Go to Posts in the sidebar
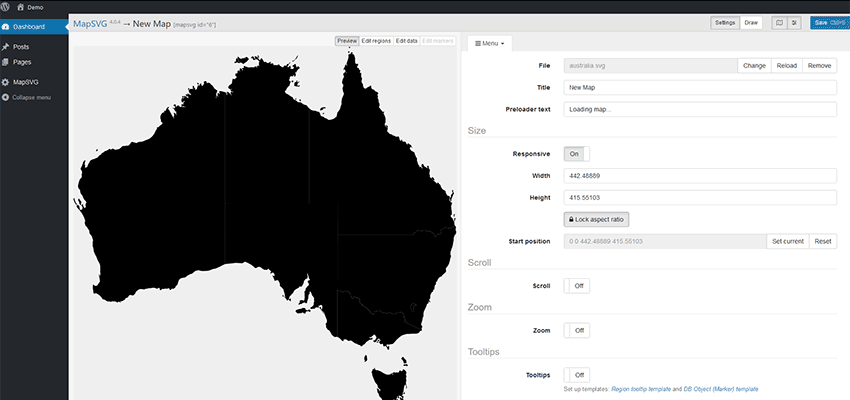The width and height of the screenshot is (850, 400). (x=20, y=47)
